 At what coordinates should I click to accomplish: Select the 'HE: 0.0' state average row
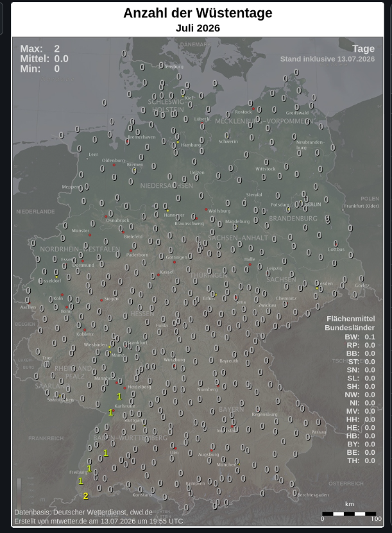pos(361,428)
